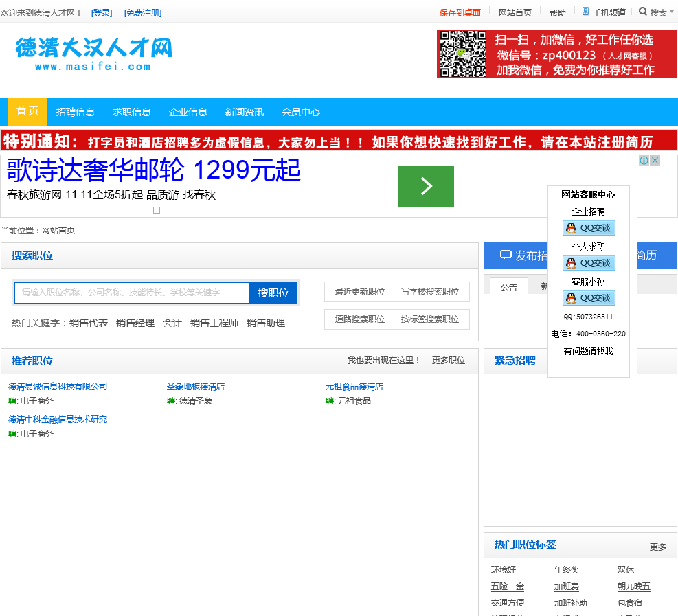The height and width of the screenshot is (616, 678).
Task: Click 更多 in 热门职位标签
Action: point(657,547)
